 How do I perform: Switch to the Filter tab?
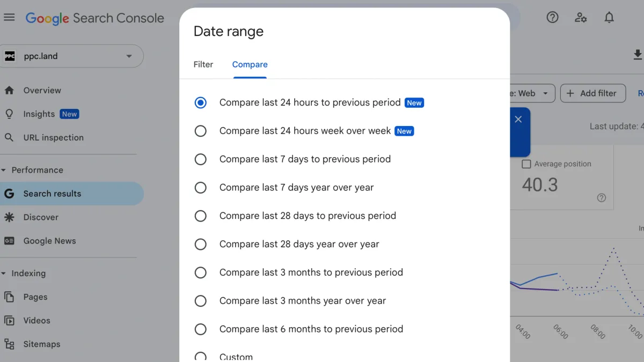203,64
